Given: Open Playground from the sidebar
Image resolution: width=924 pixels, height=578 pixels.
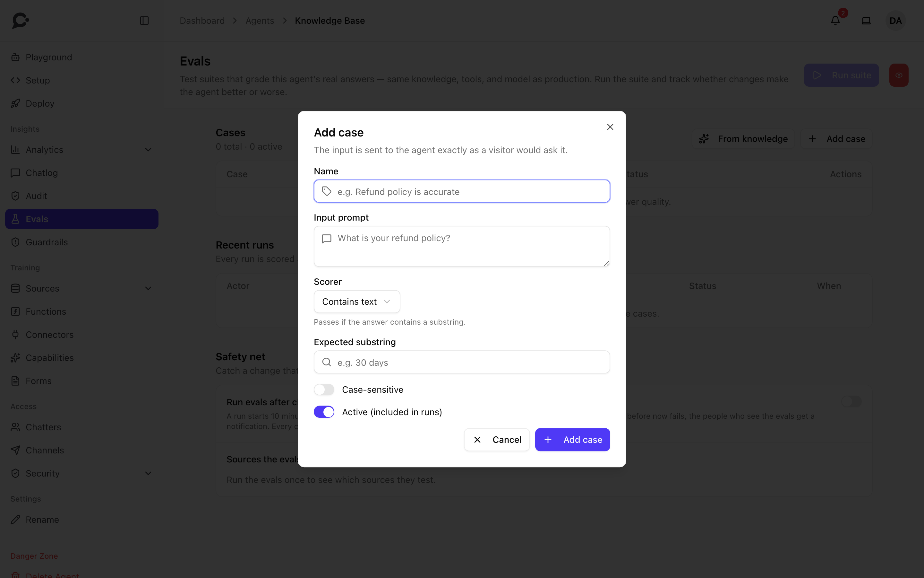Looking at the screenshot, I should pos(82,57).
